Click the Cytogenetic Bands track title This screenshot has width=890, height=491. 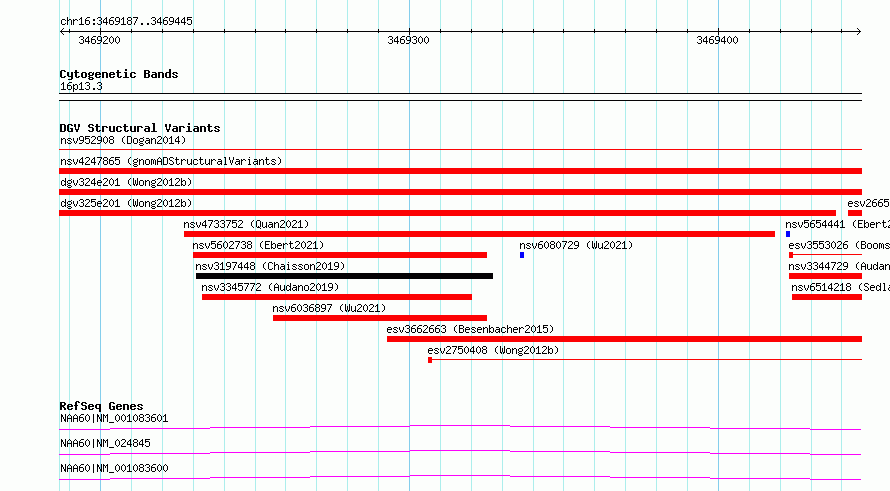tap(119, 74)
